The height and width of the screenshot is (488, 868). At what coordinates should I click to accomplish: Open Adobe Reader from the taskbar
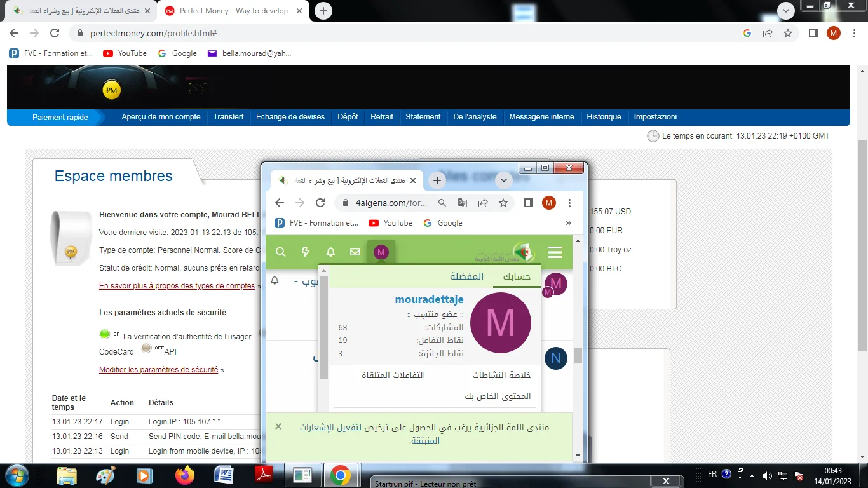pos(263,475)
